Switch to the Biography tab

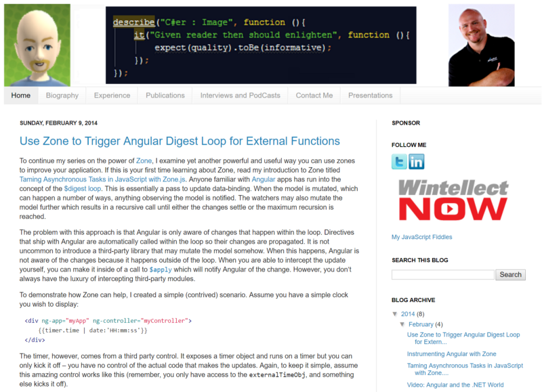click(x=62, y=95)
